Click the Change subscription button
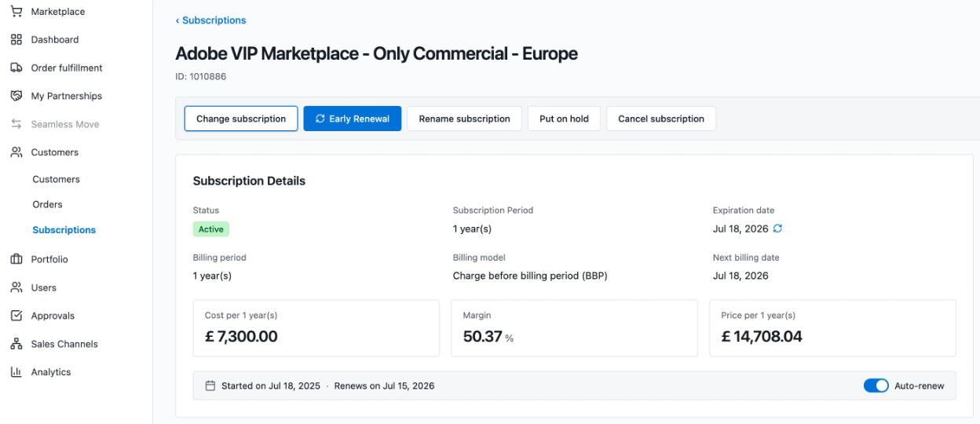The width and height of the screenshot is (980, 424). pyautogui.click(x=241, y=119)
